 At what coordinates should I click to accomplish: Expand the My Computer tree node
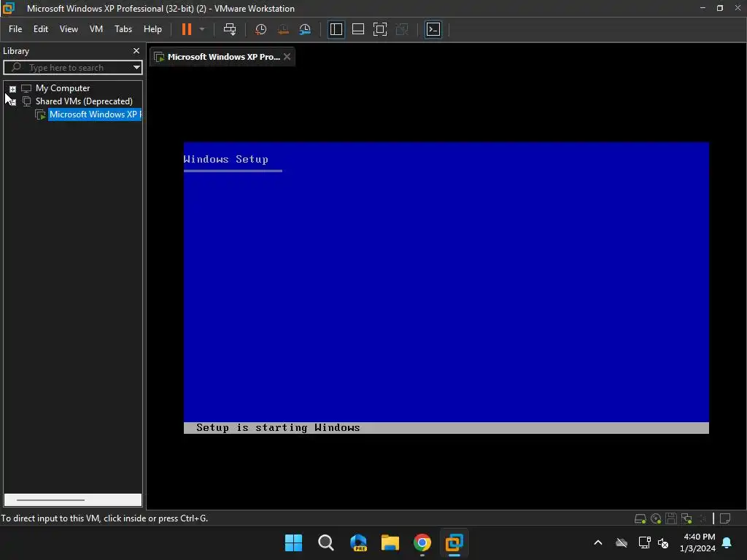pyautogui.click(x=13, y=88)
